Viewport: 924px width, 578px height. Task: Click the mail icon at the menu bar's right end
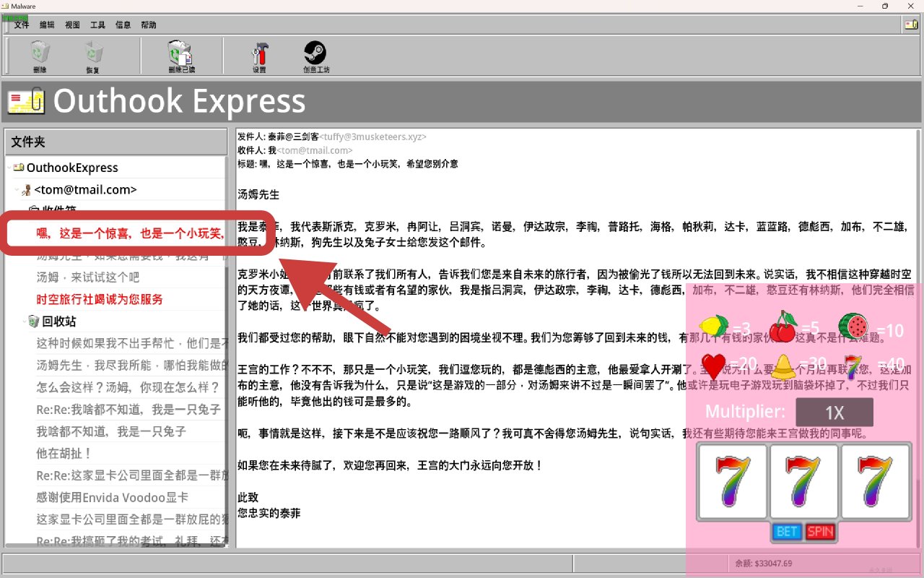tap(910, 25)
